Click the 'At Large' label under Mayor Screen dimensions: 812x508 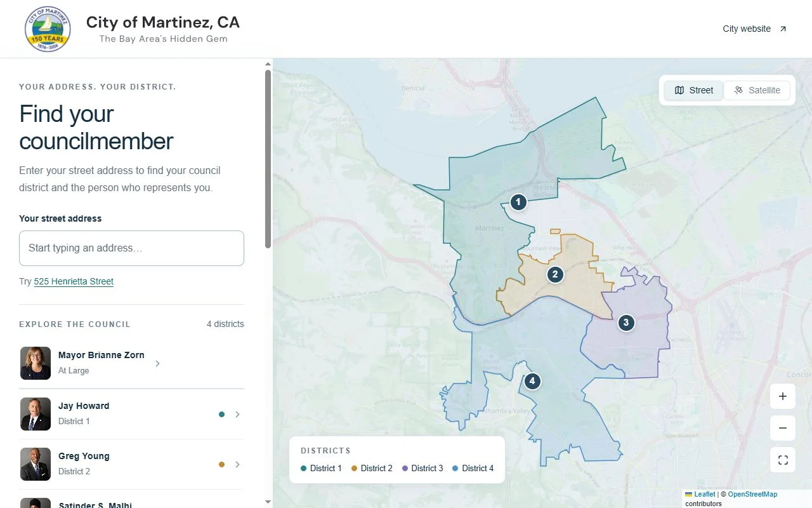pos(74,371)
